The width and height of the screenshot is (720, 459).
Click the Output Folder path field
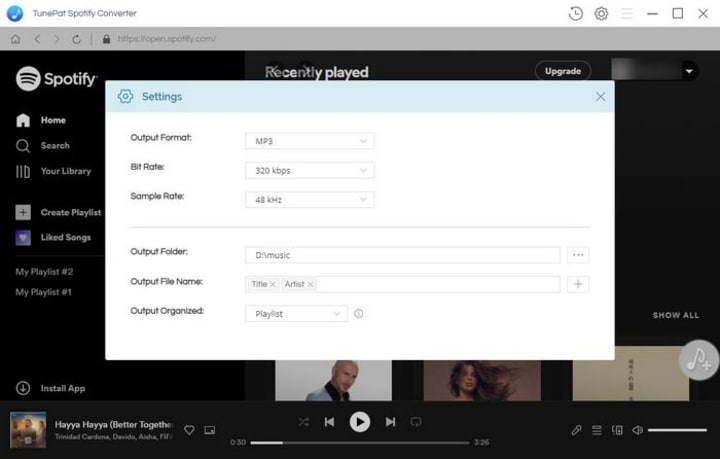[403, 255]
